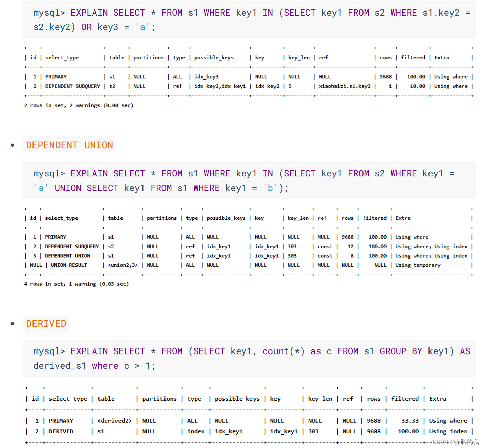
Task: Click the orange DERIVED section heading
Action: point(46,323)
